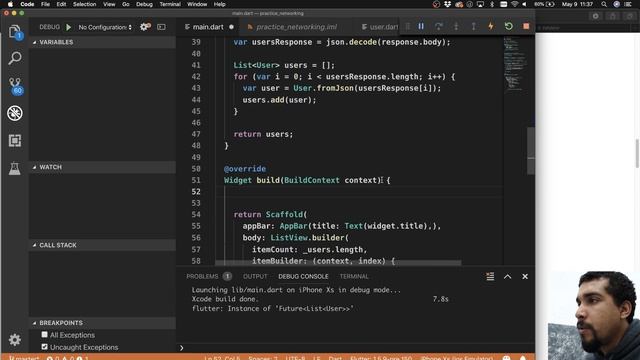Screen dimensions: 640x360
Task: Collapse the VARIABLES section
Action: (x=102, y=42)
